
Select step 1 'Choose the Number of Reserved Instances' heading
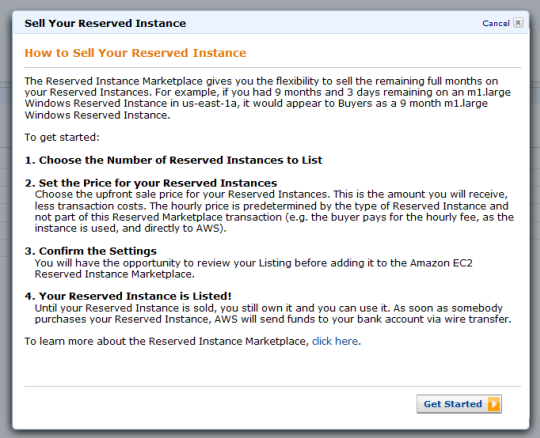pos(174,160)
